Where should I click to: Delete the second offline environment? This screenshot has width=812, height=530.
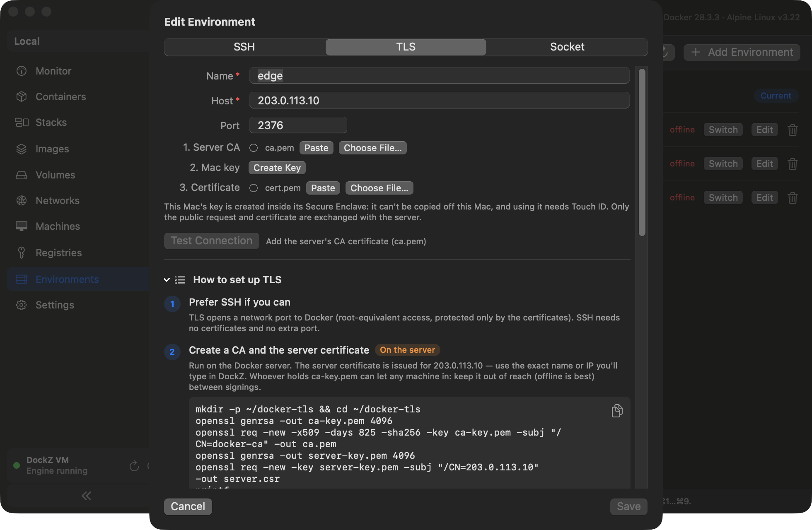792,164
